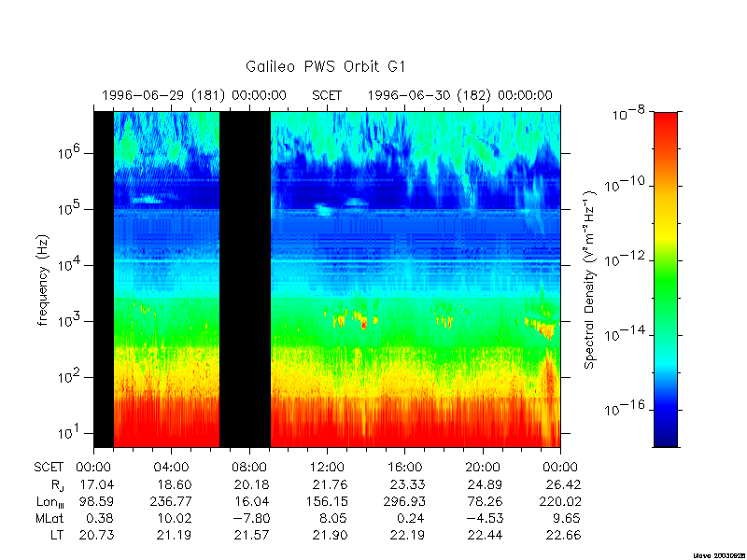Click the R_J value 18.60
The height and width of the screenshot is (560, 747).
tap(174, 484)
